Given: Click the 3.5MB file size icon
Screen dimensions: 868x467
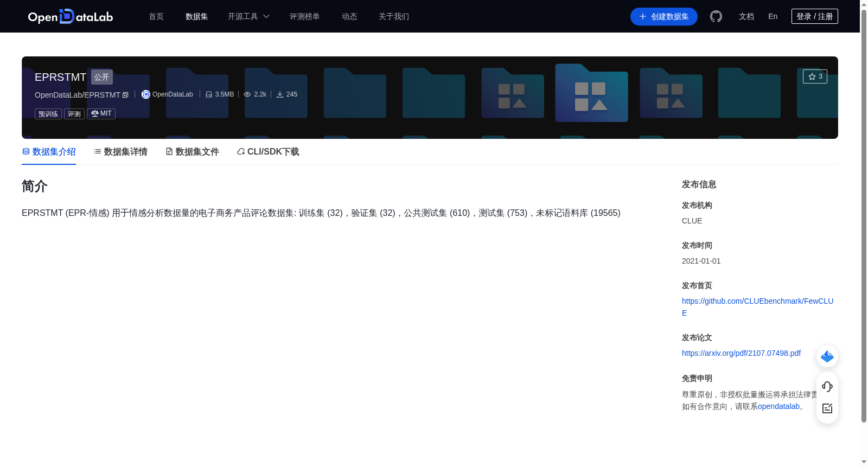Looking at the screenshot, I should click(209, 94).
